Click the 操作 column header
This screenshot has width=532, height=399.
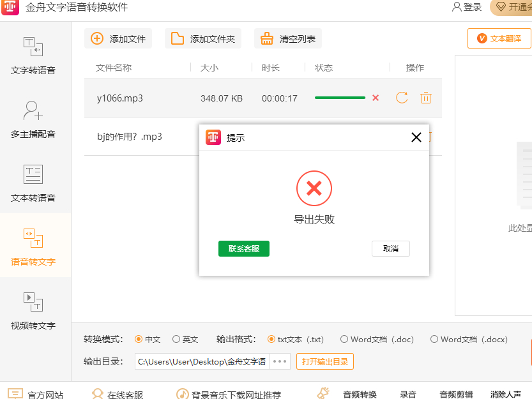(x=415, y=68)
